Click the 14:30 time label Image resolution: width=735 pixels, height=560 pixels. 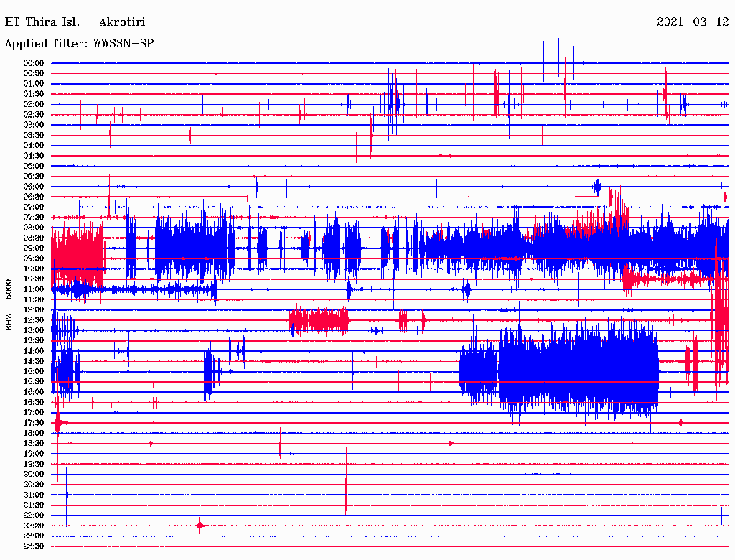point(34,361)
